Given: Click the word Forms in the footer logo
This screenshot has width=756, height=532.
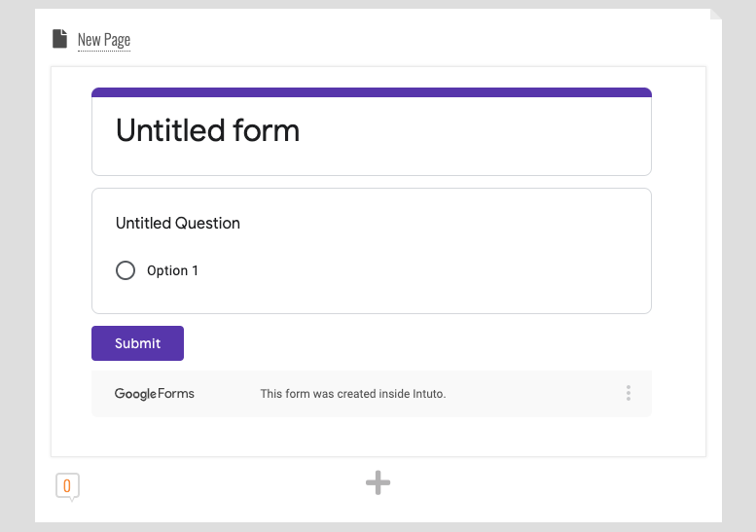Looking at the screenshot, I should 176,394.
